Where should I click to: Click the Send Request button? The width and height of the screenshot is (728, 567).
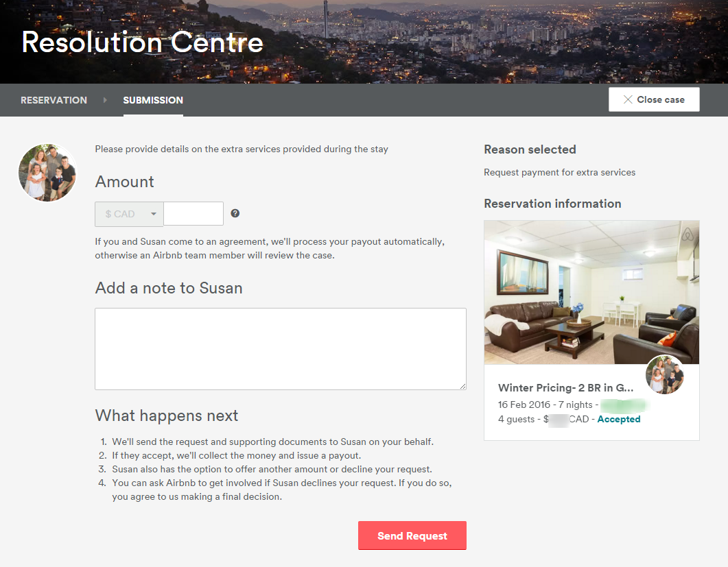[412, 535]
